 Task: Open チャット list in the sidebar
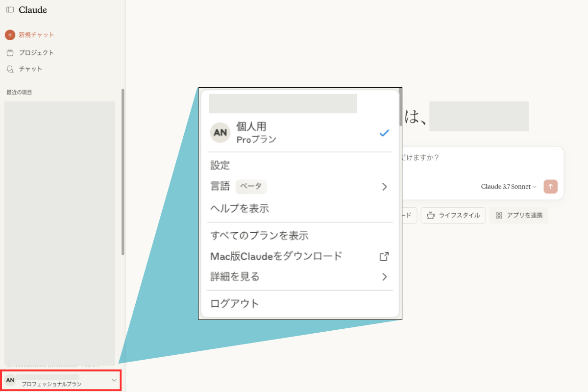(24, 69)
